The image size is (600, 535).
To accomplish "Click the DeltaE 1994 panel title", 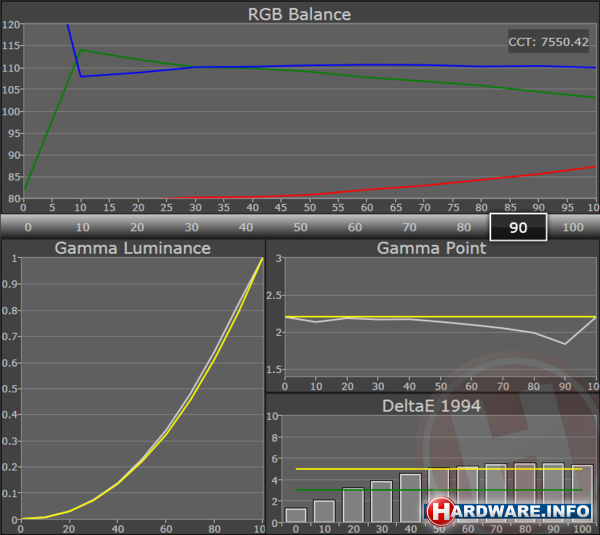I will tap(432, 404).
